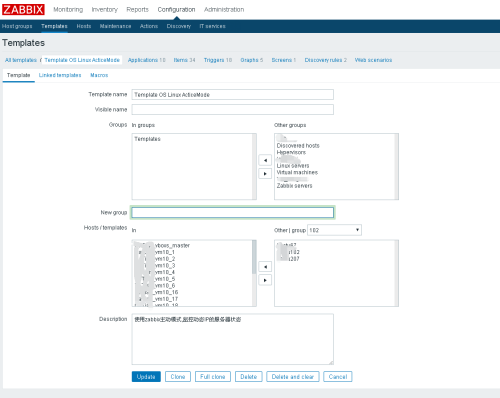This screenshot has height=398, width=500.
Task: Click Delete and clear button
Action: (293, 377)
